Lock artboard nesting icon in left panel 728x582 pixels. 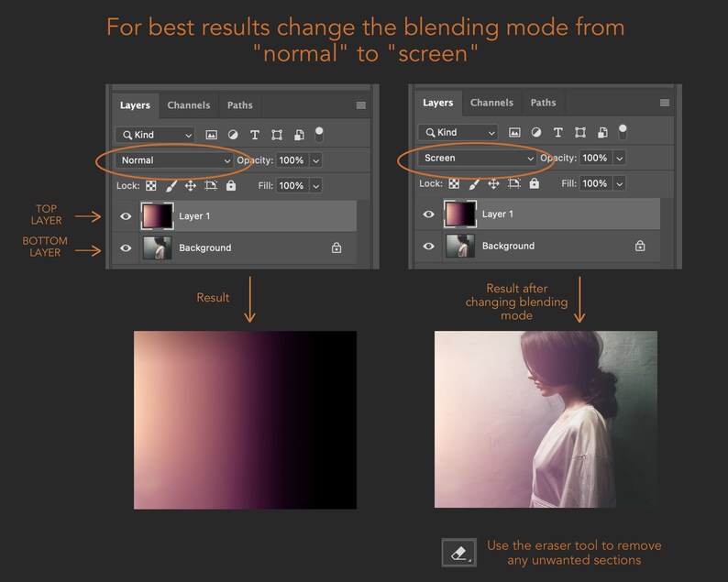click(x=211, y=186)
